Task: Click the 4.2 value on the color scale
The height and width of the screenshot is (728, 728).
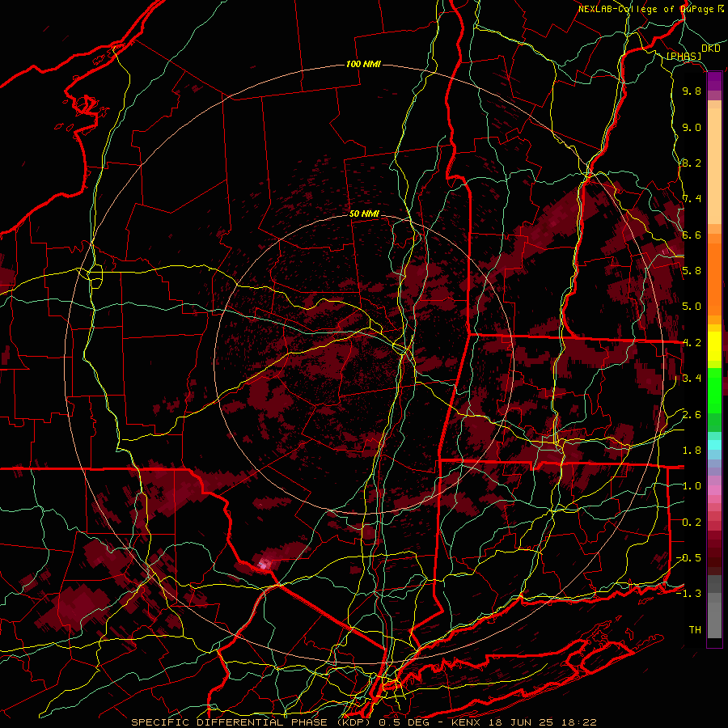Action: point(692,343)
